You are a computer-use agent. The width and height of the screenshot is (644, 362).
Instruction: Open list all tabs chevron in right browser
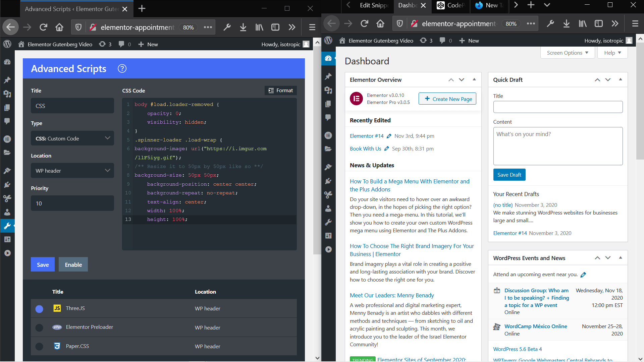(547, 5)
